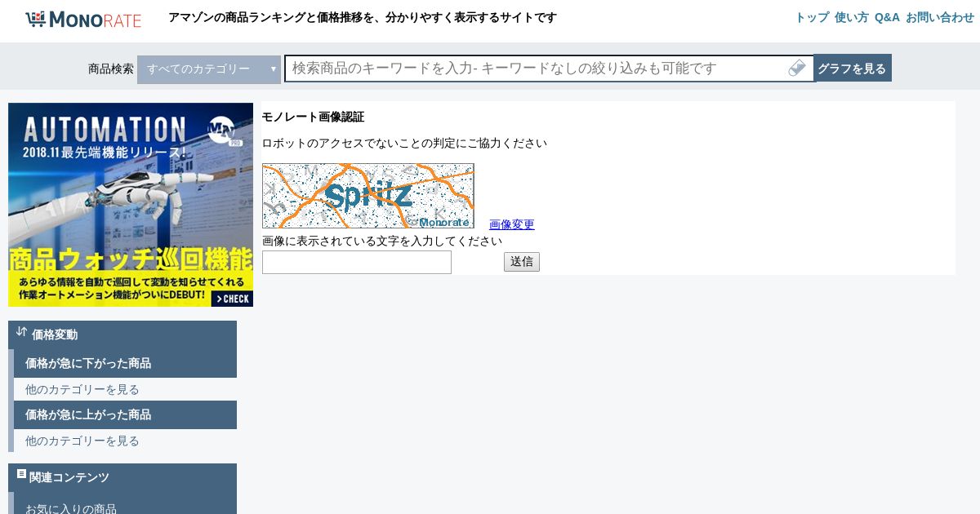The height and width of the screenshot is (514, 980).
Task: Click the 関連コンテンツ heading text
Action: pos(69,477)
